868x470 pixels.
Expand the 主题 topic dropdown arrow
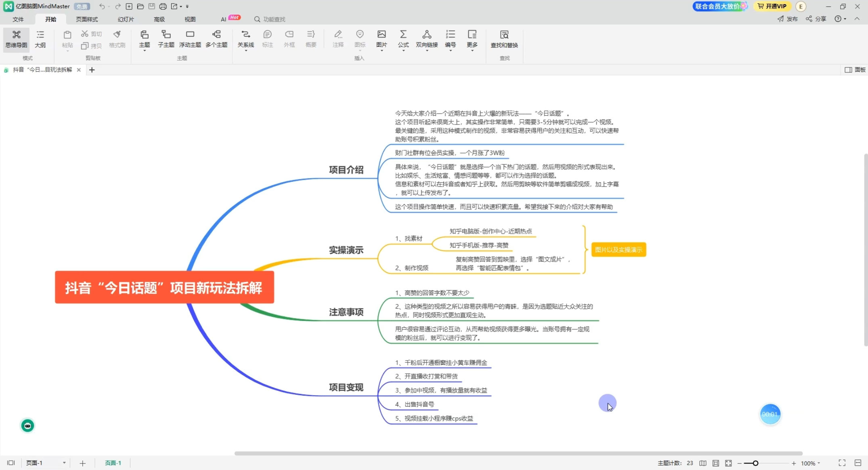(144, 51)
